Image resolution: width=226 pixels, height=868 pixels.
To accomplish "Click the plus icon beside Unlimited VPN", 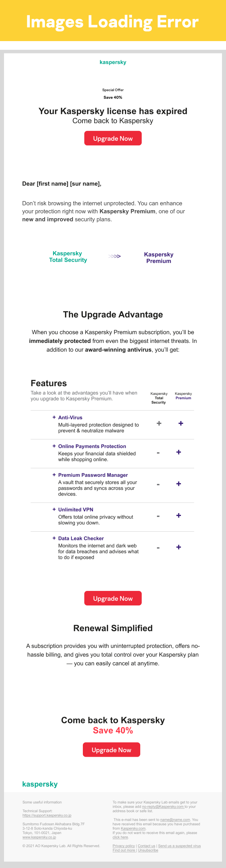I will pos(54,509).
